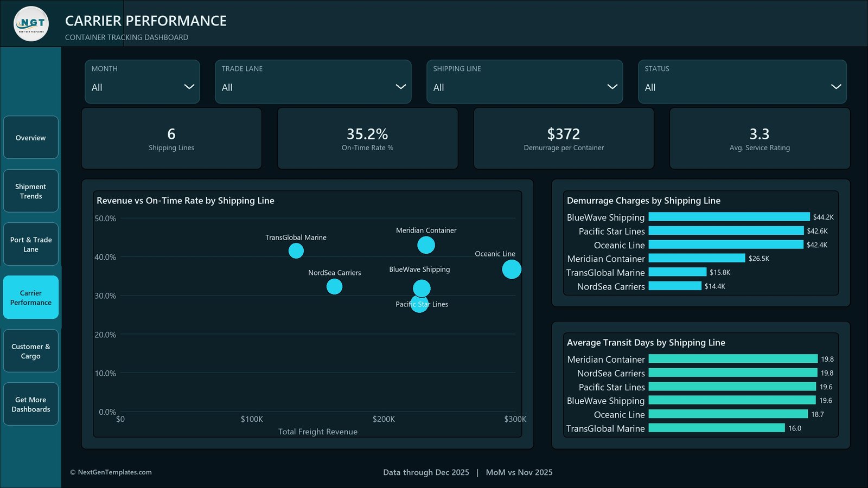This screenshot has height=488, width=868.
Task: Click the Get More Dashboards button
Action: pyautogui.click(x=31, y=404)
